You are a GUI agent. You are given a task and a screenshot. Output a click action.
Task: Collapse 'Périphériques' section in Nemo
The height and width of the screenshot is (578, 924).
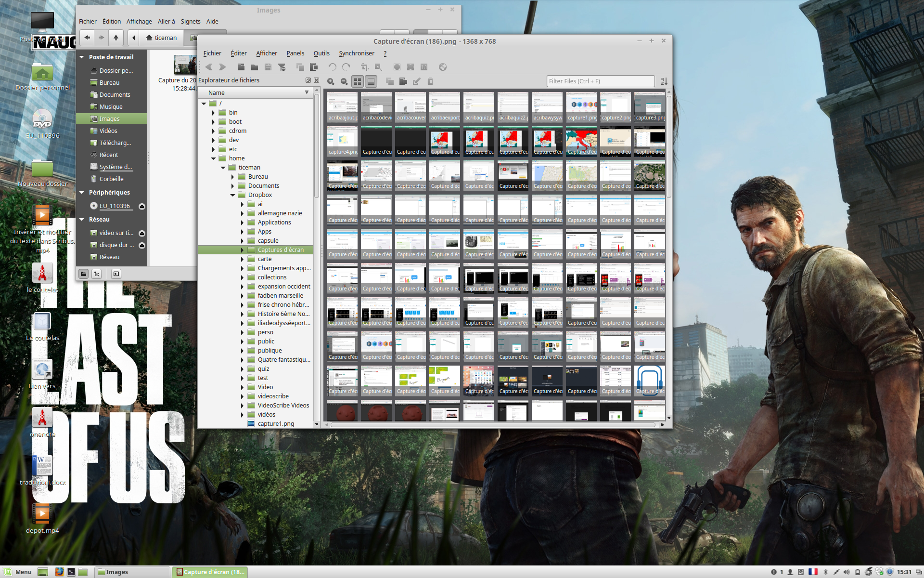[x=82, y=192]
